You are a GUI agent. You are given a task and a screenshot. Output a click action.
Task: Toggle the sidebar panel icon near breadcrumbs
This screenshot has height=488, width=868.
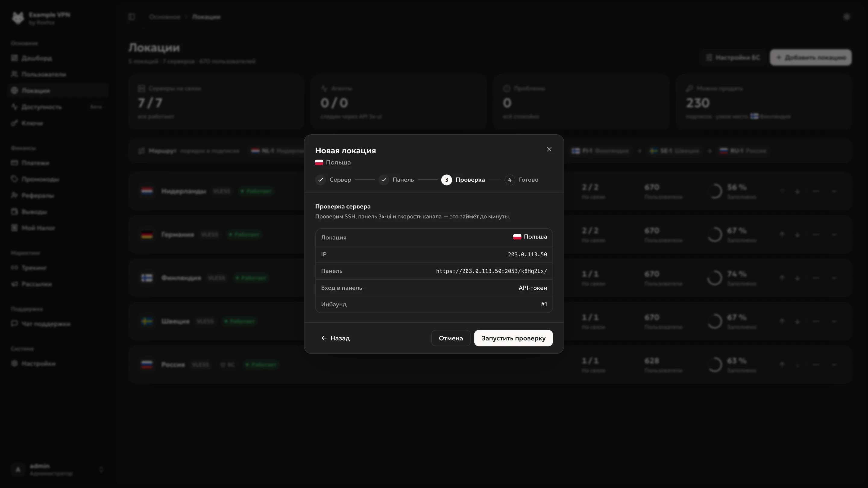[132, 17]
